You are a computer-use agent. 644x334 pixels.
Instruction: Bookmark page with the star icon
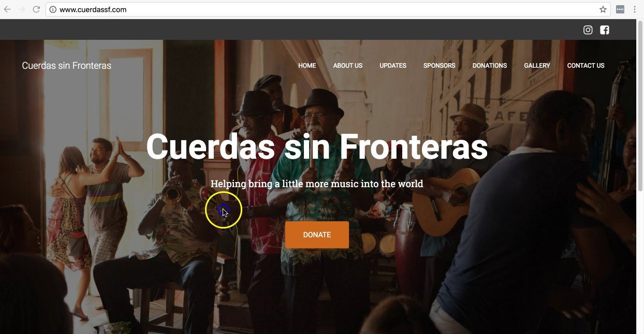(603, 9)
